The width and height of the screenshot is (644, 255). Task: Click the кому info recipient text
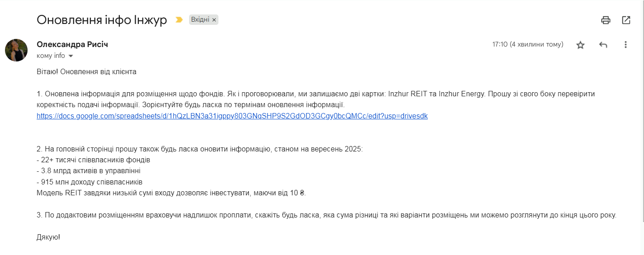coord(51,56)
